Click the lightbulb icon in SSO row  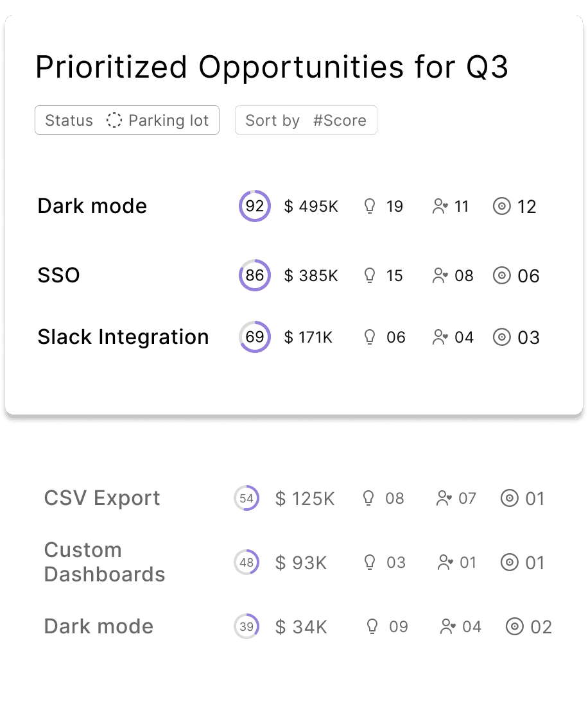point(370,275)
